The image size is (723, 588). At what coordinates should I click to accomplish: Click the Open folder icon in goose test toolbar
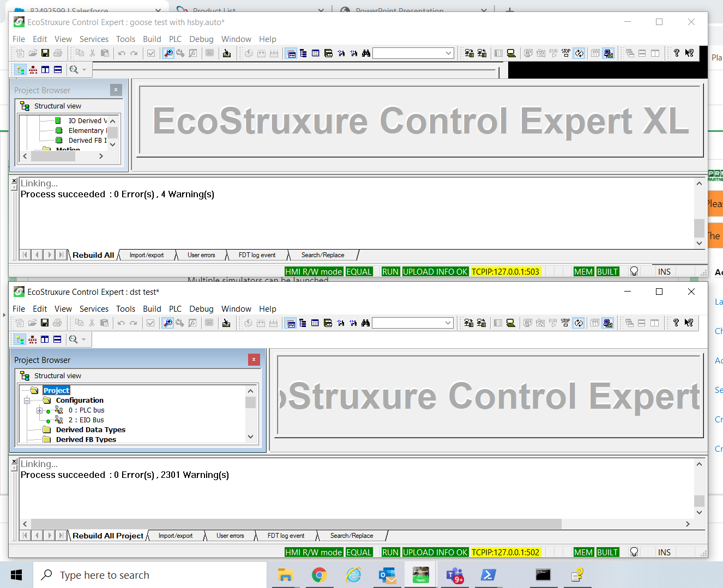pos(33,53)
